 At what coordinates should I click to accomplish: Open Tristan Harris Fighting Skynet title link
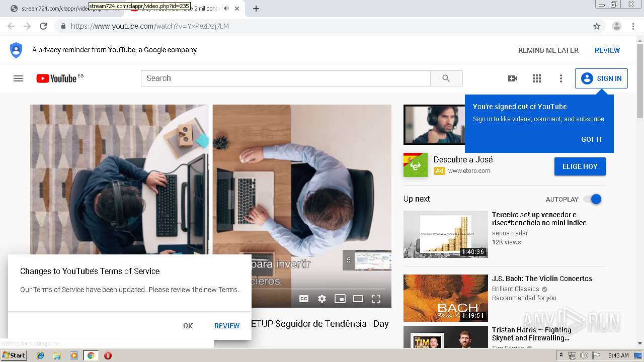(x=532, y=334)
